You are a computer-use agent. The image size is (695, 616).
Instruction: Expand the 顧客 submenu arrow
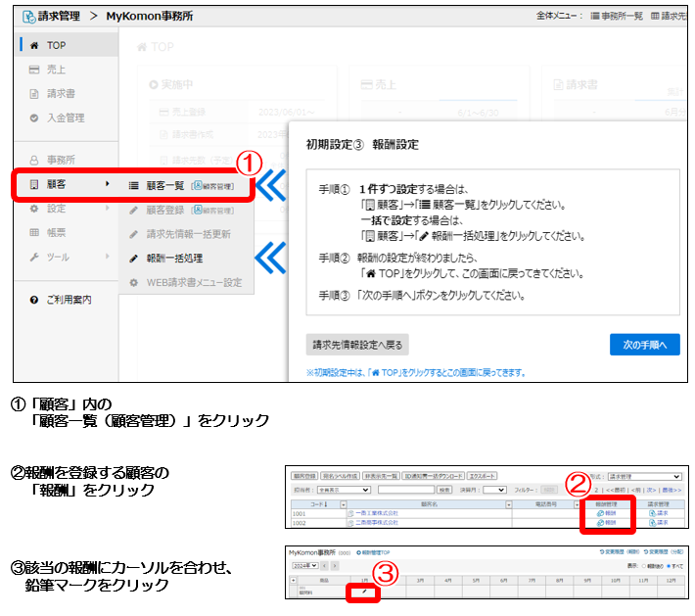click(107, 184)
